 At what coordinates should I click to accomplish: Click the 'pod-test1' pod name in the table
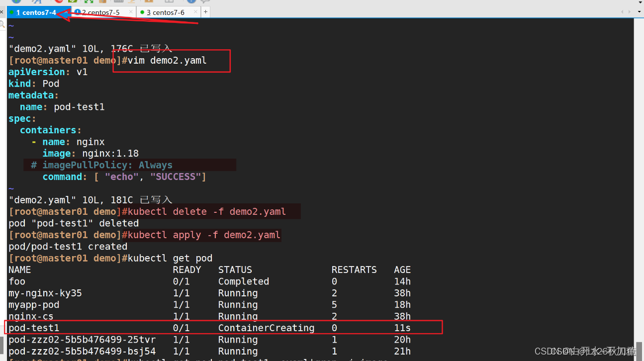[x=34, y=328]
